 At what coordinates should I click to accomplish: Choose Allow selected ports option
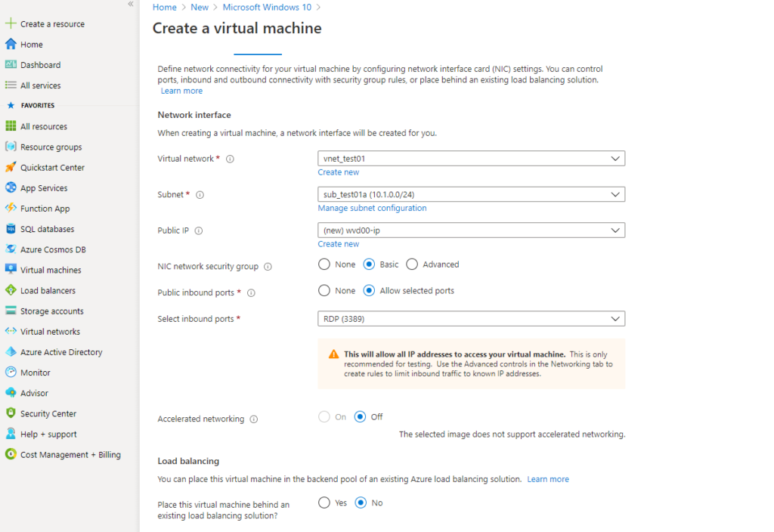click(369, 291)
